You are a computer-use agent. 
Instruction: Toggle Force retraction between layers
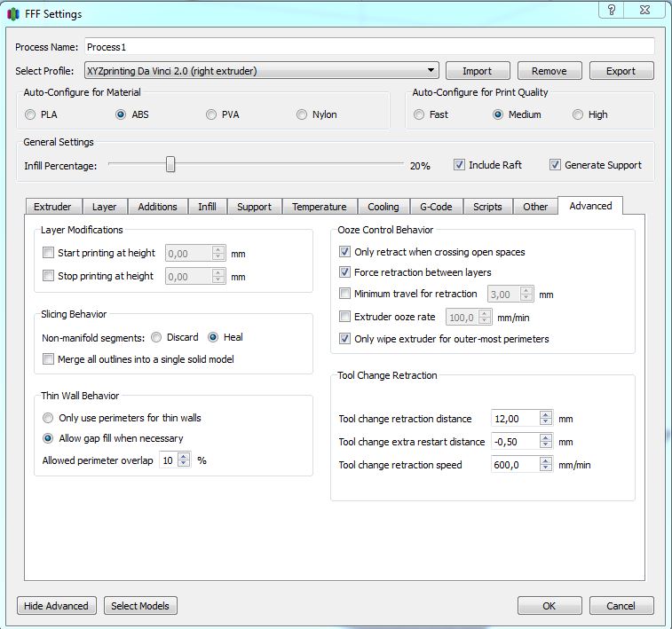point(345,272)
